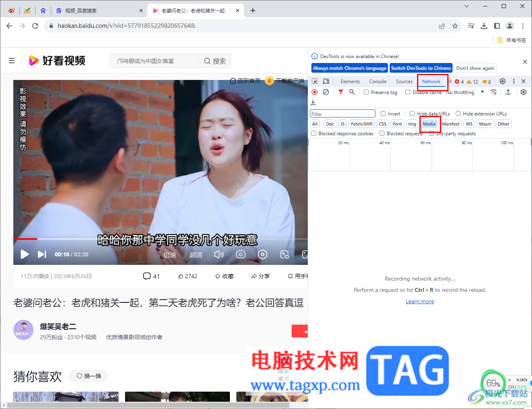Image resolution: width=532 pixels, height=409 pixels.
Task: Click 回到首页 to return home
Action: click(x=245, y=81)
